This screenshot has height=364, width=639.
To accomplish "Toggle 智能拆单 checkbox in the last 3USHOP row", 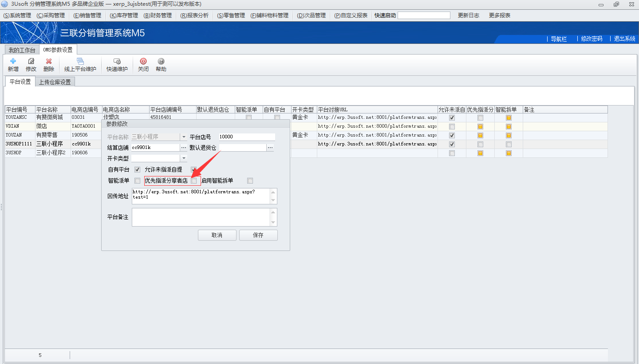I will click(x=509, y=153).
